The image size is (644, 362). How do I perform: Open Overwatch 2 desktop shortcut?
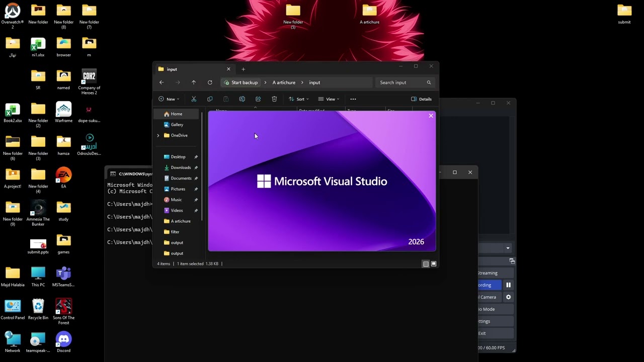click(x=13, y=16)
